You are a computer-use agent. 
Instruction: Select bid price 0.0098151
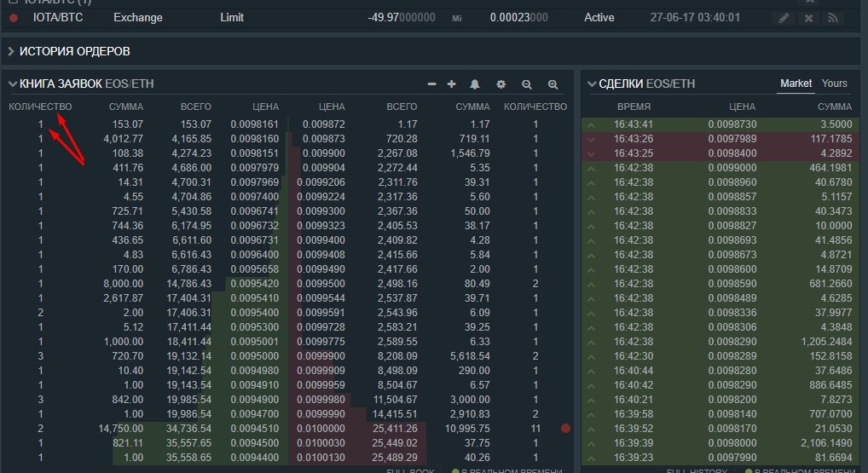255,153
